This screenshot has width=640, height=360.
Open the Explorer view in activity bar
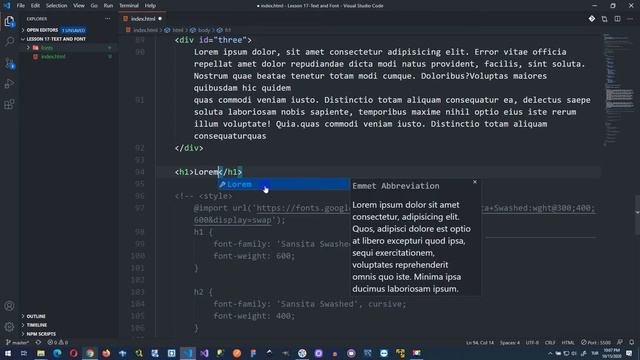pyautogui.click(x=9, y=21)
